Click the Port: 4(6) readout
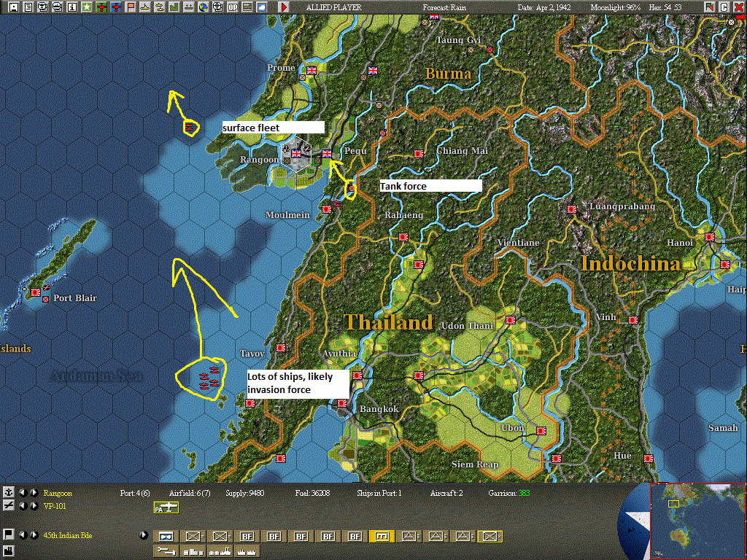Screen dimensions: 747x560 135,493
